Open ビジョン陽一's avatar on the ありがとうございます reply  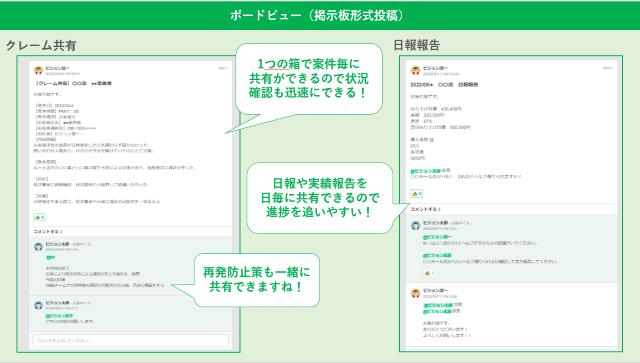pyautogui.click(x=416, y=293)
